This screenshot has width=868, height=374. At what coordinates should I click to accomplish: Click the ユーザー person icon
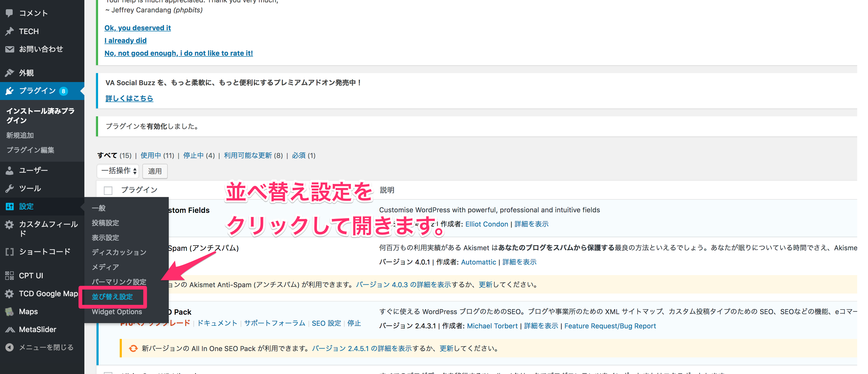click(x=9, y=170)
